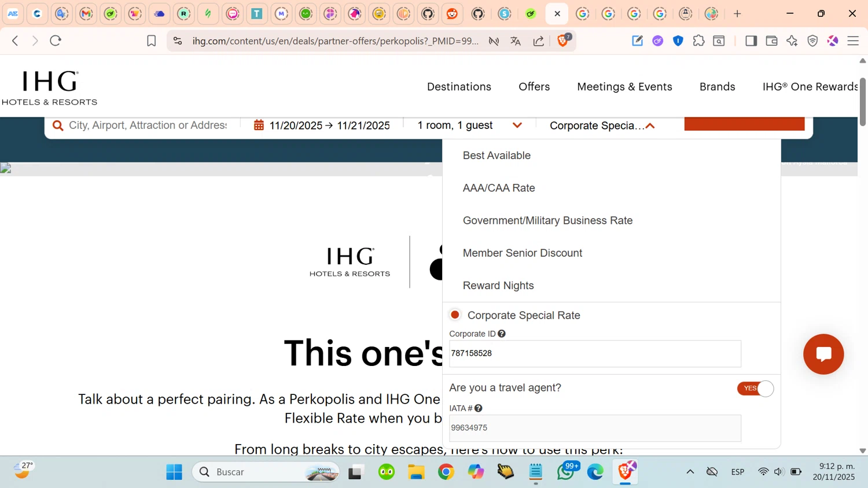Viewport: 868px width, 488px height.
Task: Open the browser hamburger main menu
Action: [853, 40]
